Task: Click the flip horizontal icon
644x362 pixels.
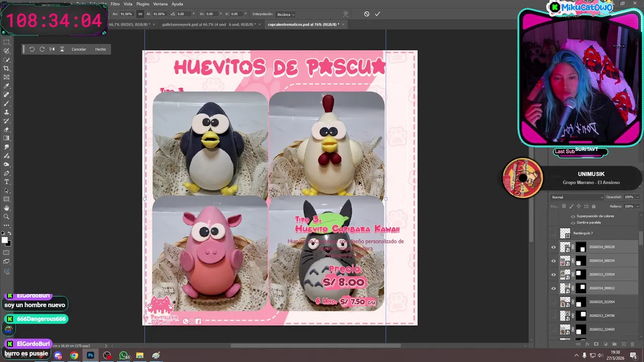Action: (x=52, y=49)
